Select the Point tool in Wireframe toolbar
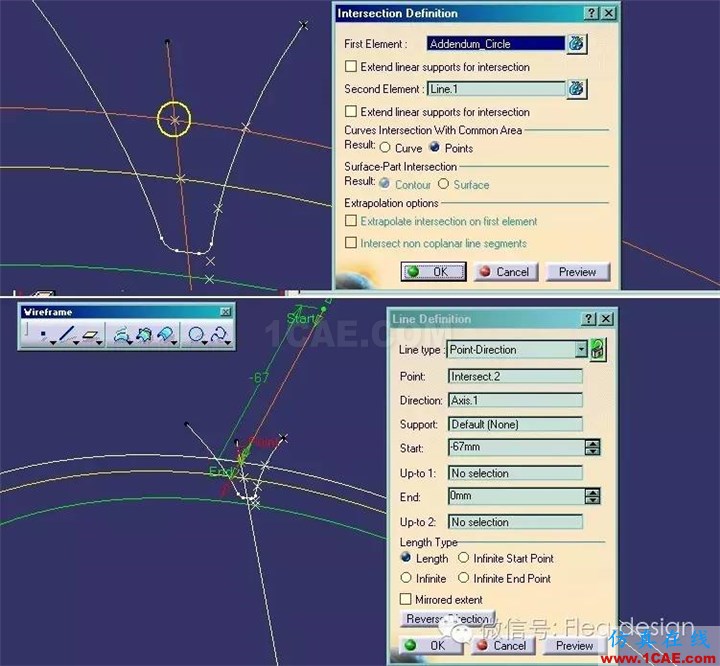The width and height of the screenshot is (720, 666). click(x=43, y=334)
